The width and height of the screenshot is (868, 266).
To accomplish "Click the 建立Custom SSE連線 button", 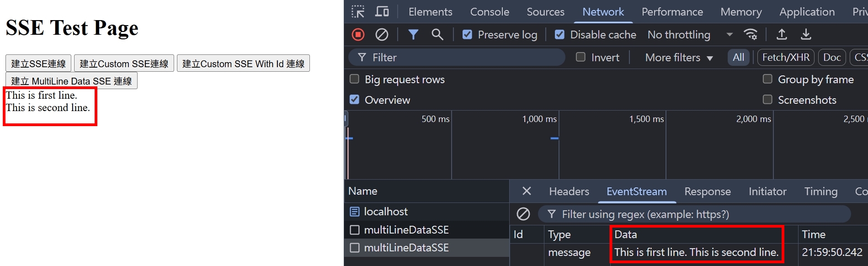I will (x=124, y=64).
